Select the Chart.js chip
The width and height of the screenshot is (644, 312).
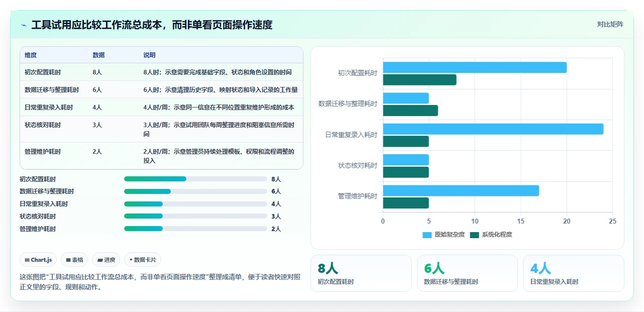coord(39,260)
